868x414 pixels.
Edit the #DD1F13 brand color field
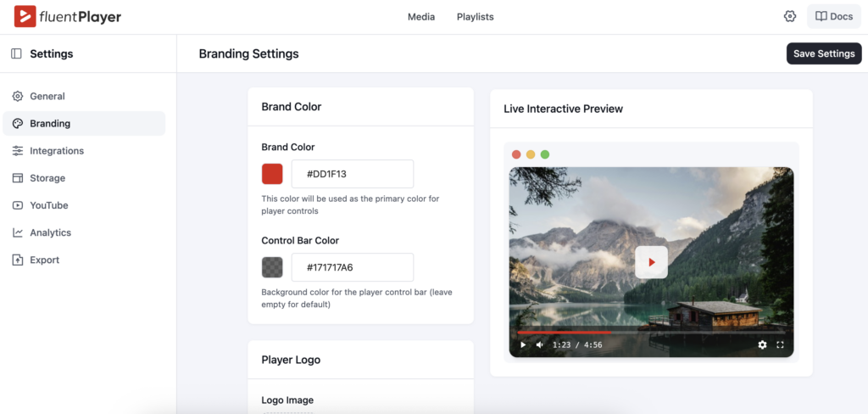click(x=353, y=174)
